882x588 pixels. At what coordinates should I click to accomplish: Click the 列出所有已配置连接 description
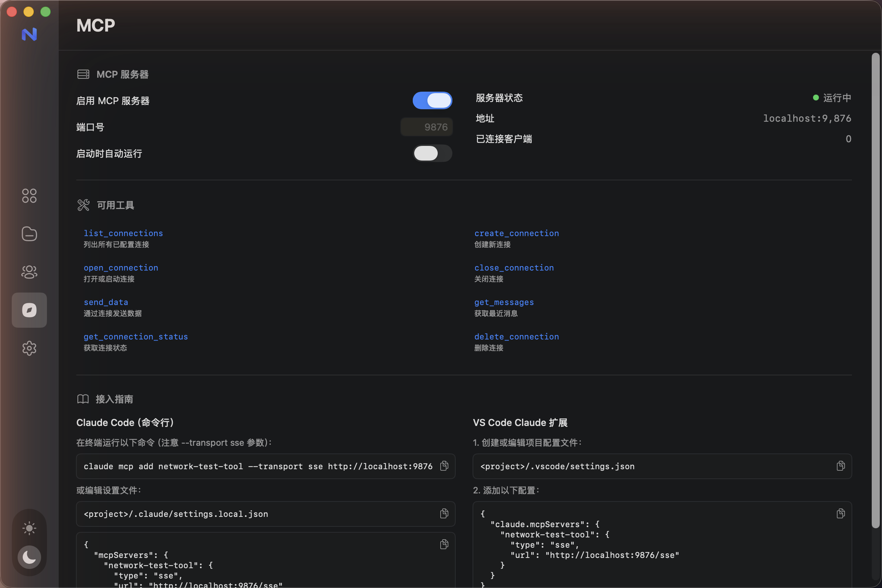(116, 245)
